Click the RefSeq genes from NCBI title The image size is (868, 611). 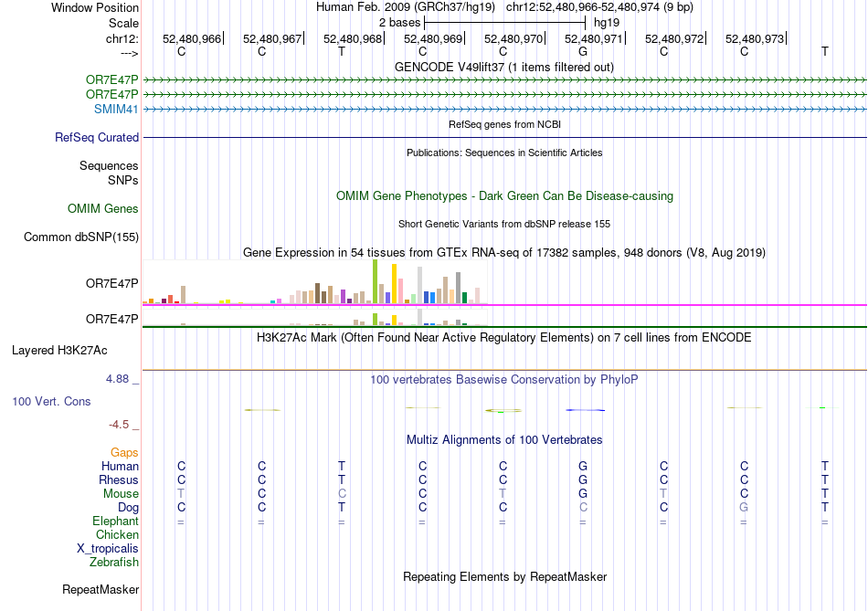(x=504, y=124)
